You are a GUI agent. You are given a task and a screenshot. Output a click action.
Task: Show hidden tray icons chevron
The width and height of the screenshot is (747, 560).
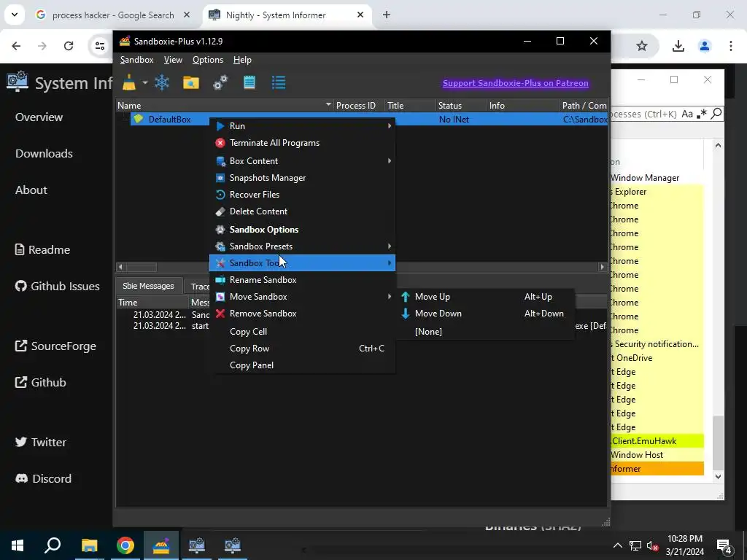point(617,545)
